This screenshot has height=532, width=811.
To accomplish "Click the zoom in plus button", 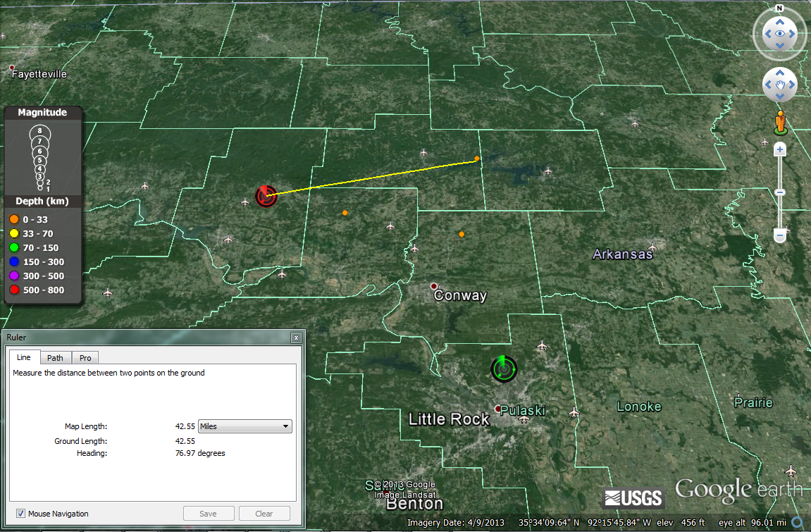I will click(x=779, y=149).
